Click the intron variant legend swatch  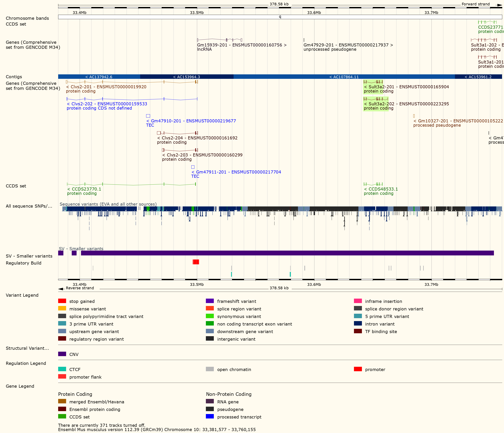[358, 324]
